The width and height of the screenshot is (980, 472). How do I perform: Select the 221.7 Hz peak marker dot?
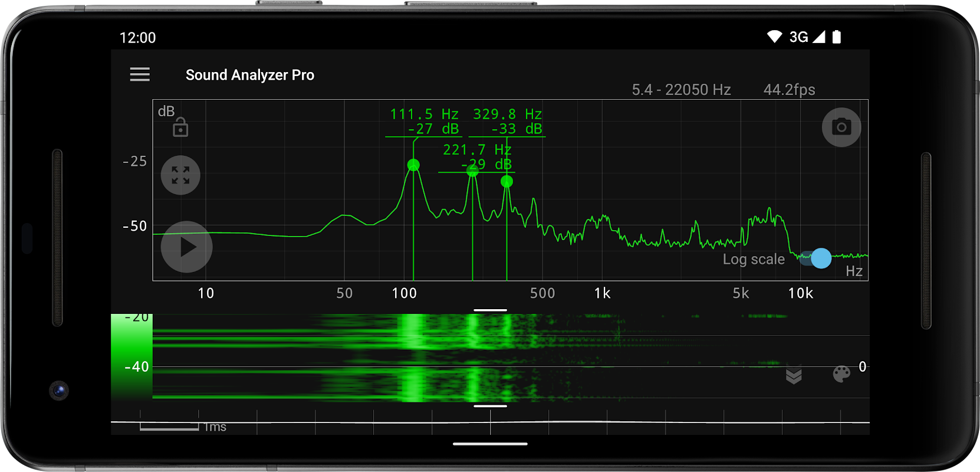pyautogui.click(x=472, y=171)
